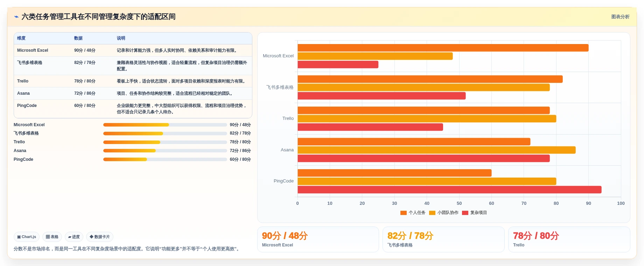The height and width of the screenshot is (266, 644).
Task: Click the 100 tick on the chart's x-axis
Action: [621, 203]
